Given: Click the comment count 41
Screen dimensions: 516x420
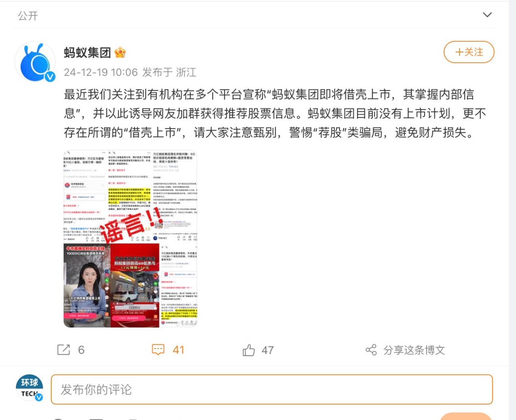Looking at the screenshot, I should [x=179, y=350].
